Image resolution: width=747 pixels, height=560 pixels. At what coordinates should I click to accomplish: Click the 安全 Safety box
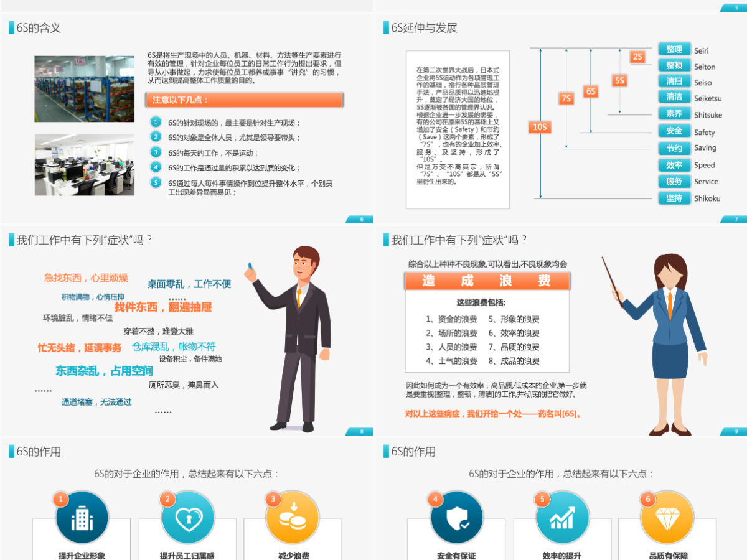point(674,131)
